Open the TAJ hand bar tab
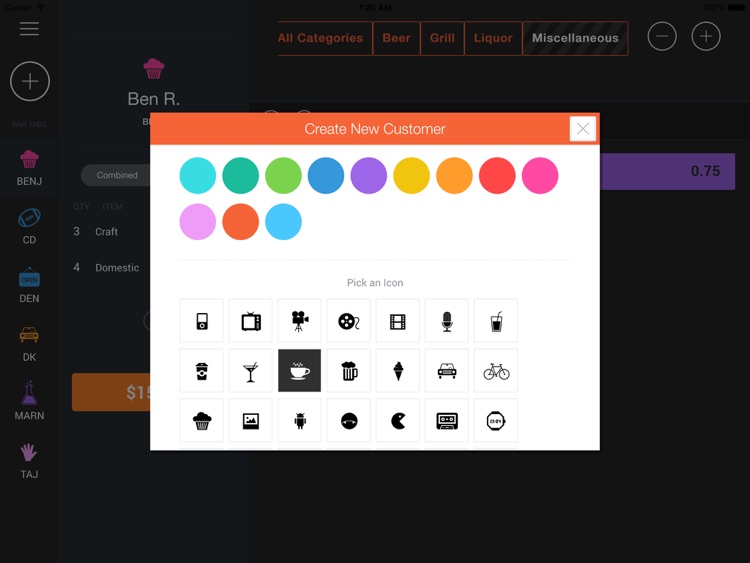This screenshot has width=750, height=563. point(29,461)
